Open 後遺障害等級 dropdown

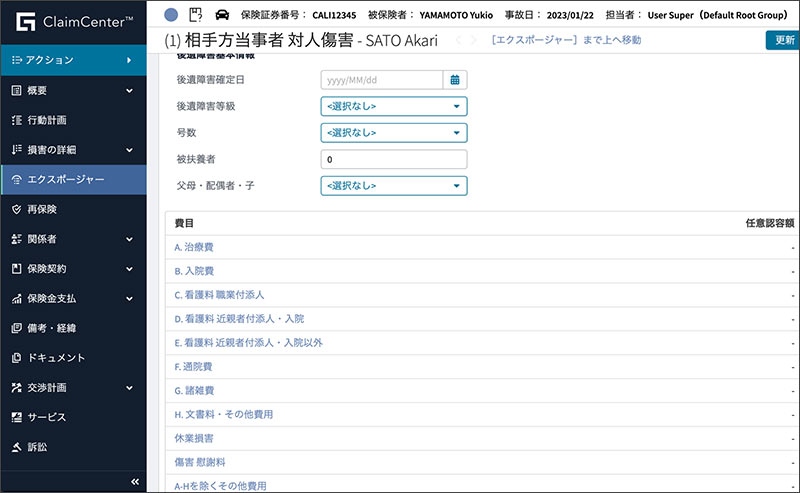coord(394,106)
